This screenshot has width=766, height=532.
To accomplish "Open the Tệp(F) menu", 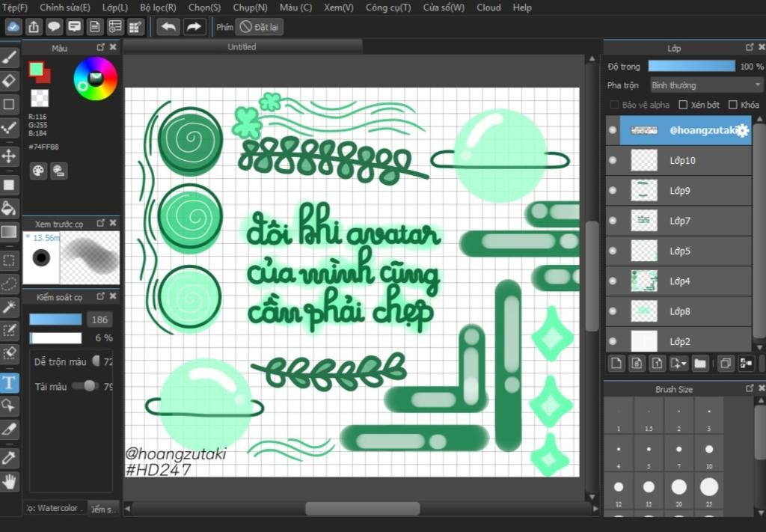I will [x=15, y=7].
